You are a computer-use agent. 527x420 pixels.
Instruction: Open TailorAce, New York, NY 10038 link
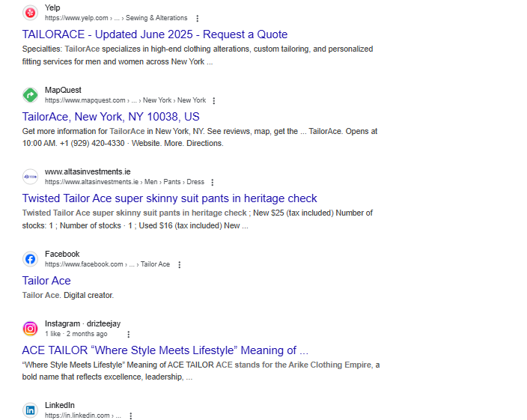pyautogui.click(x=111, y=117)
